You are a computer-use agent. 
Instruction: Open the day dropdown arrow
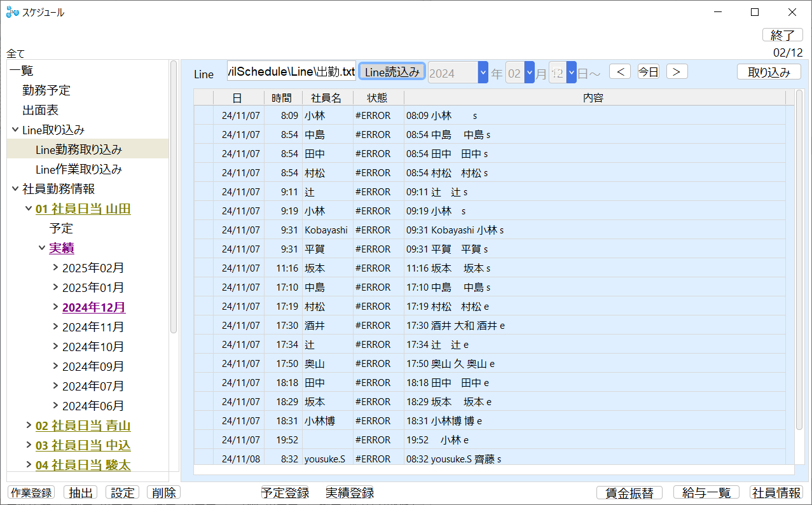571,73
